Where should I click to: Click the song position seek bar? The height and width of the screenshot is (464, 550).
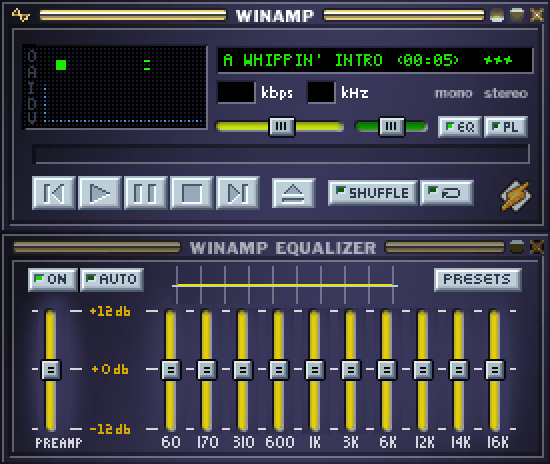pos(281,154)
